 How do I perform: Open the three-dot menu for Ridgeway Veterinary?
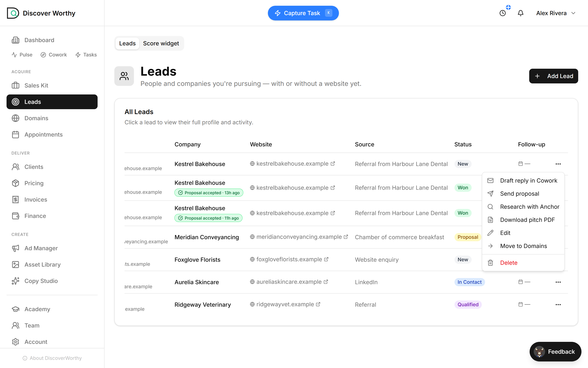[558, 305]
